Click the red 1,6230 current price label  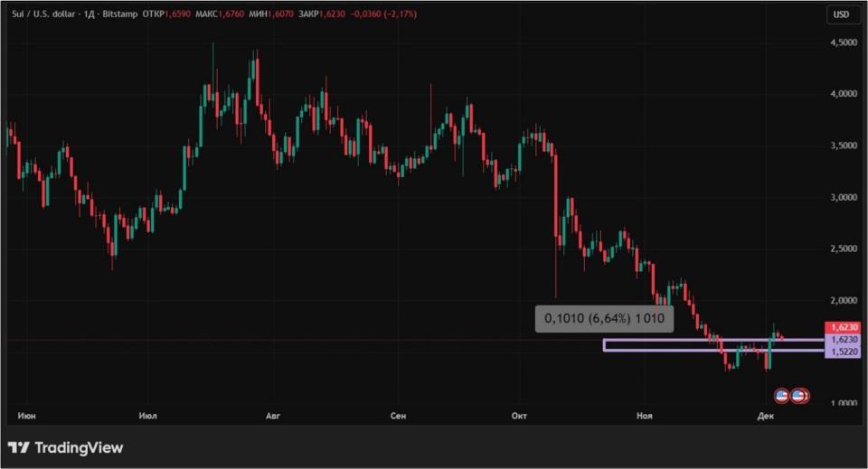point(844,327)
